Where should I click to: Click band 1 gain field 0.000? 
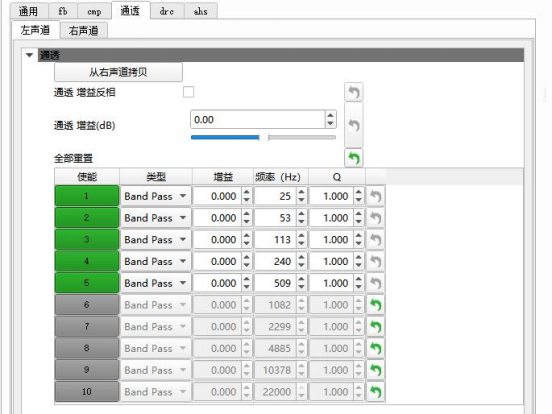[x=218, y=196]
